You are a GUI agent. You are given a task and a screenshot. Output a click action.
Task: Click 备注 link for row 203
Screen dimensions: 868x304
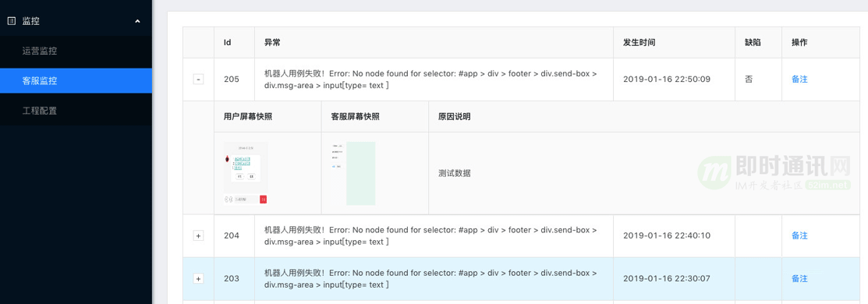tap(799, 278)
